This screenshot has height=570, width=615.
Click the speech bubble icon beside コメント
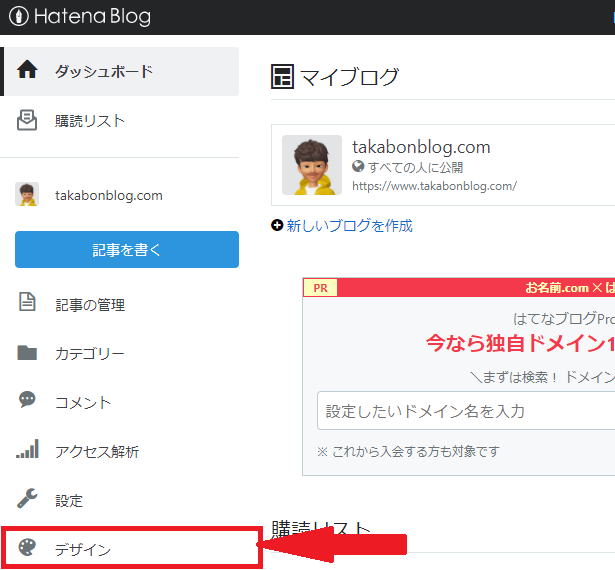click(x=27, y=400)
